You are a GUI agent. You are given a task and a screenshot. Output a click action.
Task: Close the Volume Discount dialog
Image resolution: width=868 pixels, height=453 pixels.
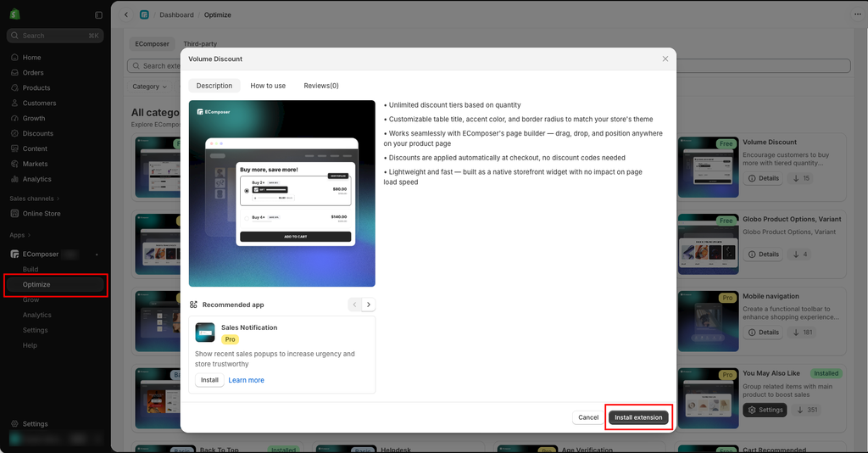[x=665, y=59]
